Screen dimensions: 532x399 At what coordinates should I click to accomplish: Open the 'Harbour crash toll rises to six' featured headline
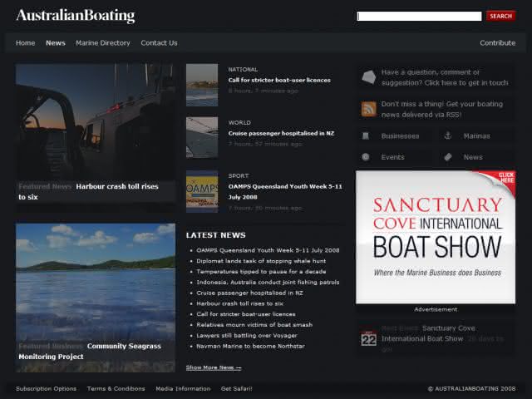point(89,192)
